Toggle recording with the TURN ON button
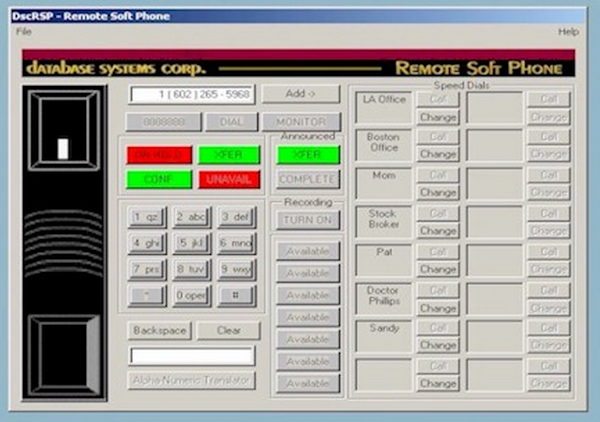 point(308,220)
